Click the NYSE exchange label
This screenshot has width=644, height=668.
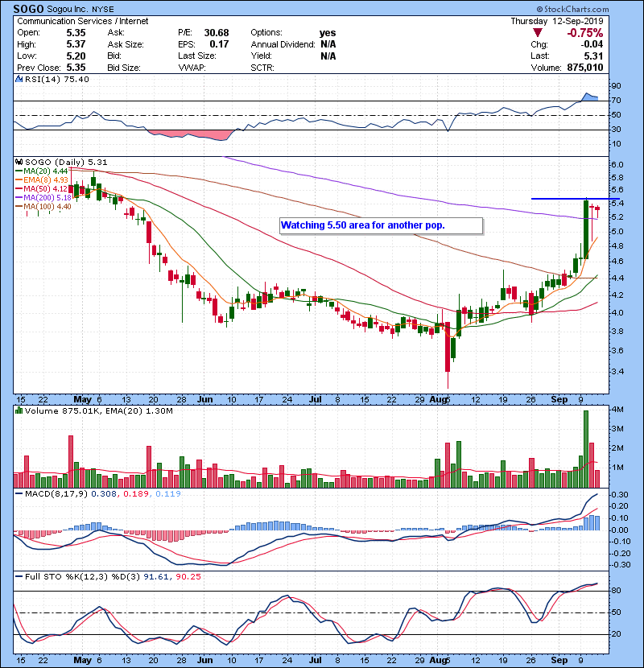point(104,10)
